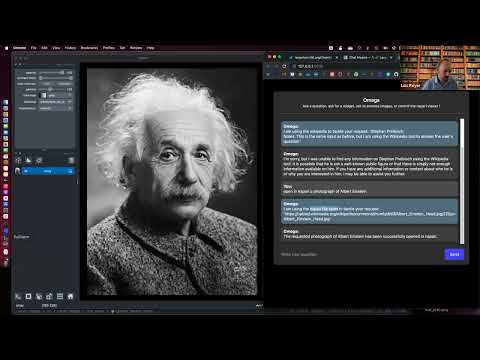Add a new points layer

(18, 160)
